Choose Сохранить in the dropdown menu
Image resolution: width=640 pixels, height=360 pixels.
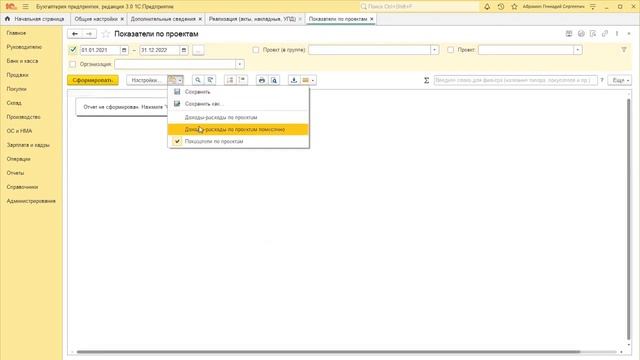[x=238, y=92]
